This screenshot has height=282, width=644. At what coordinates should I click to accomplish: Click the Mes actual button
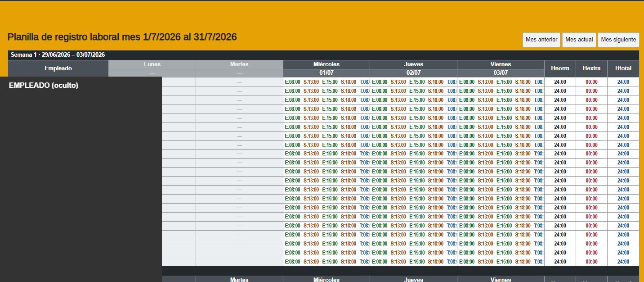pos(579,40)
